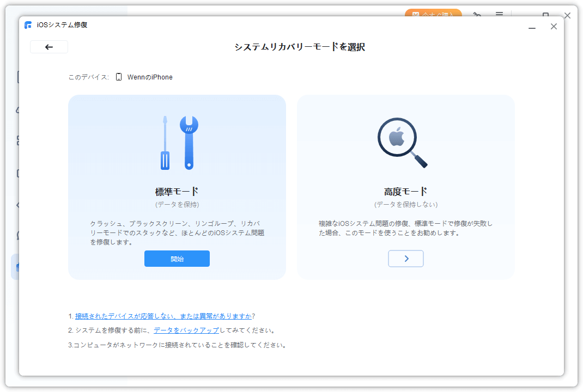This screenshot has height=392, width=583.
Task: Click the 標準モード description text
Action: coord(177,232)
